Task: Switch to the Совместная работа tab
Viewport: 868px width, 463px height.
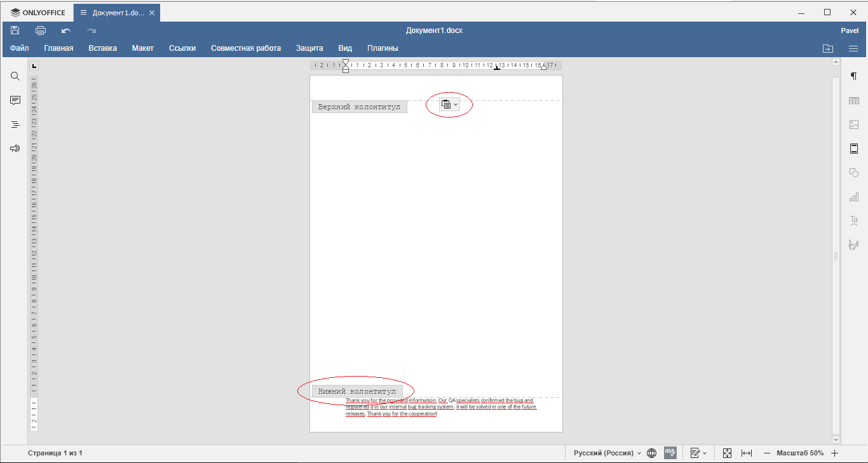Action: click(x=246, y=48)
